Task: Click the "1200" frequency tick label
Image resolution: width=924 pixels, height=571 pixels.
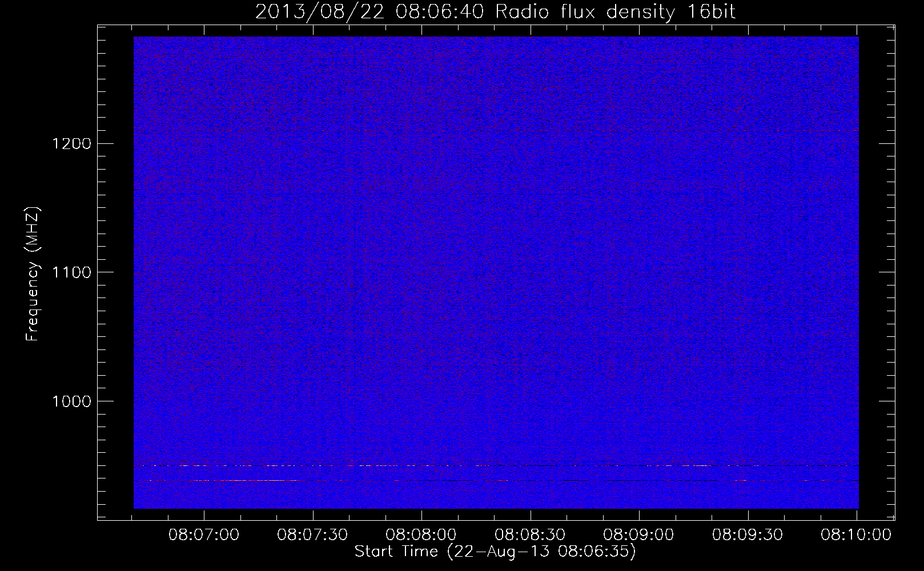Action: 71,143
